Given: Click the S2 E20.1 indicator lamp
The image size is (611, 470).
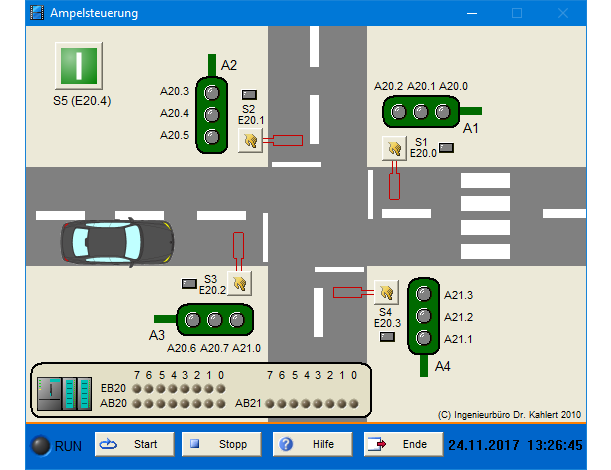Looking at the screenshot, I should (x=249, y=95).
